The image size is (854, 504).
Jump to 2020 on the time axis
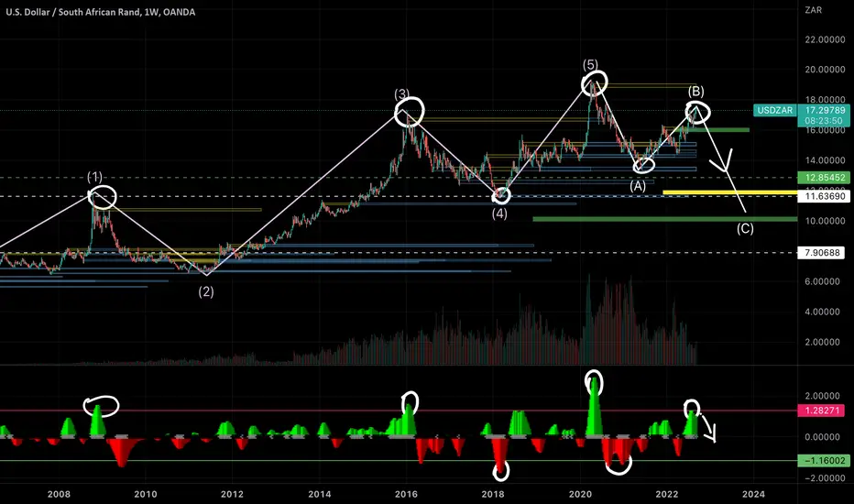click(x=580, y=494)
